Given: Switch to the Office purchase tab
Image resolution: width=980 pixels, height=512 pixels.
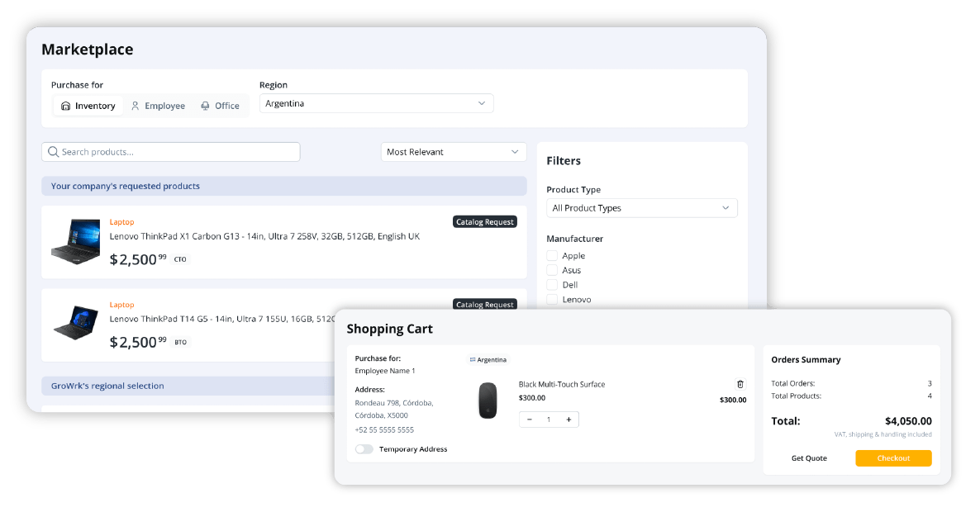Looking at the screenshot, I should pos(220,106).
